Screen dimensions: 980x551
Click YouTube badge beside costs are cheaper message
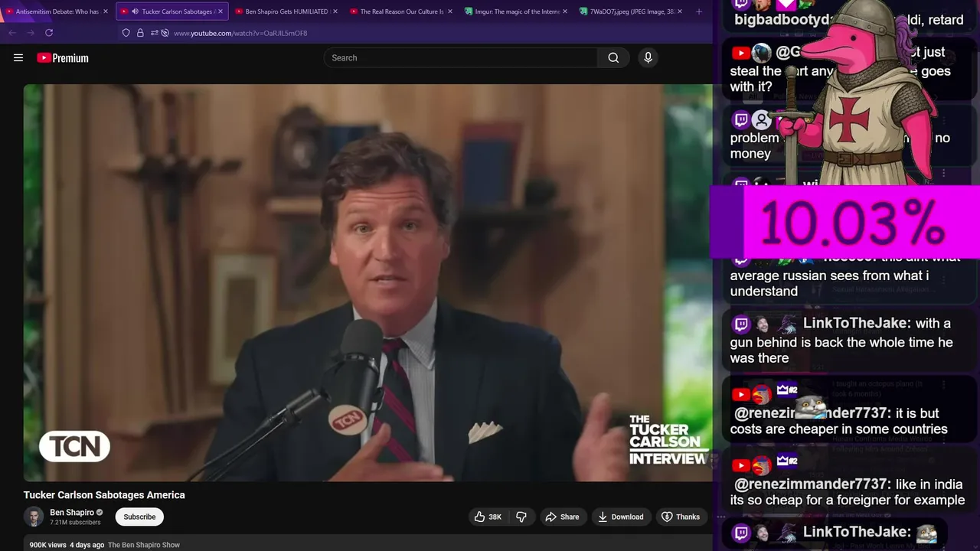point(740,395)
